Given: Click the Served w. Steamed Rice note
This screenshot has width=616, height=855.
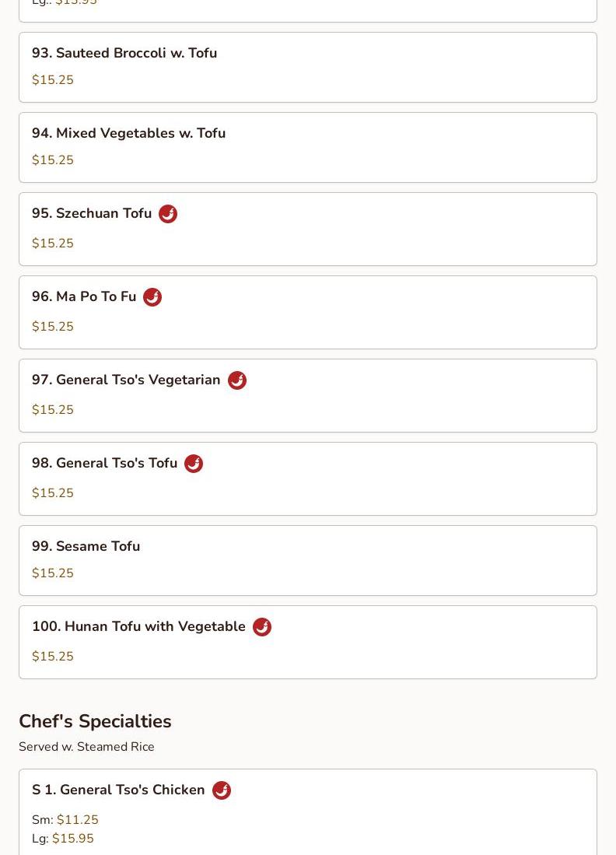Looking at the screenshot, I should pos(86,747).
